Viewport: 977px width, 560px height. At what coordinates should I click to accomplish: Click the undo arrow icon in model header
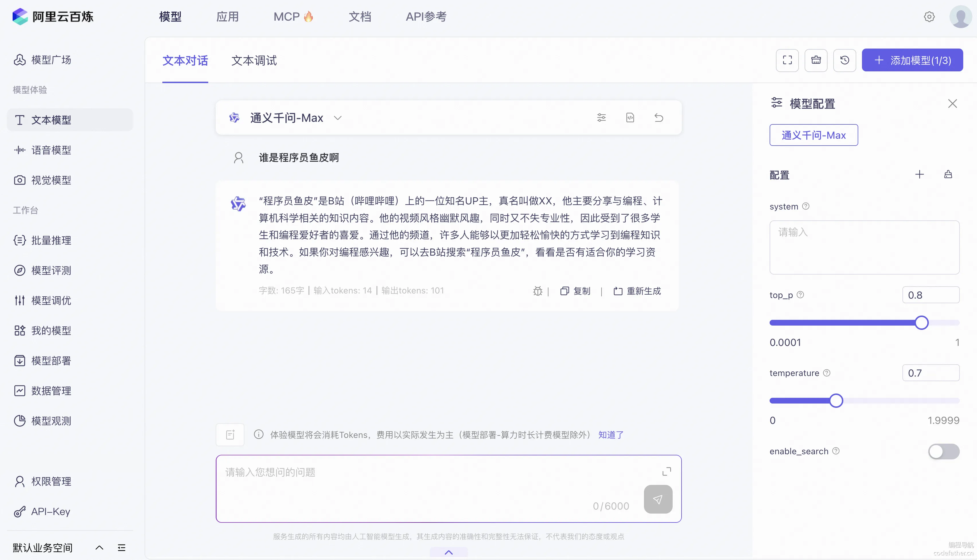coord(659,118)
